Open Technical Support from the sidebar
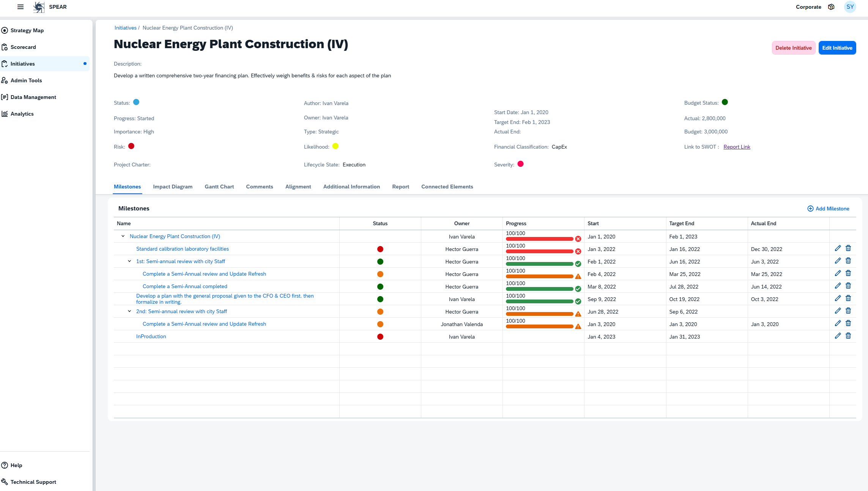Viewport: 868px width, 491px height. 33,482
